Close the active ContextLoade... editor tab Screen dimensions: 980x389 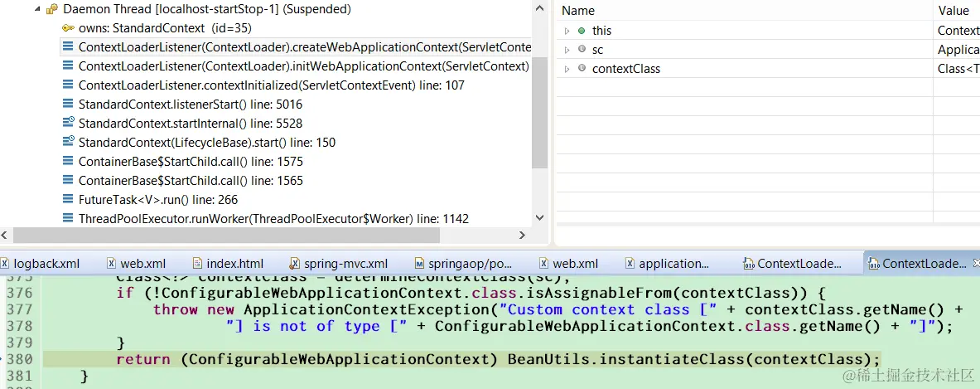pyautogui.click(x=976, y=263)
